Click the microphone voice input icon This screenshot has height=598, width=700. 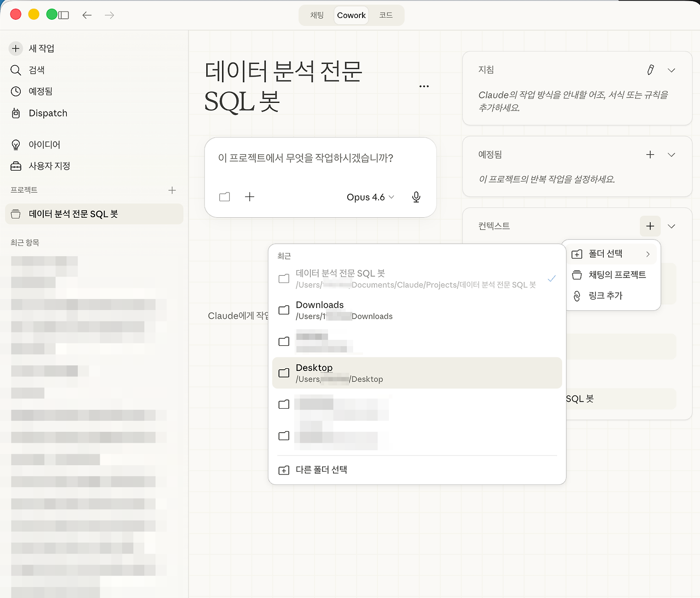tap(416, 197)
